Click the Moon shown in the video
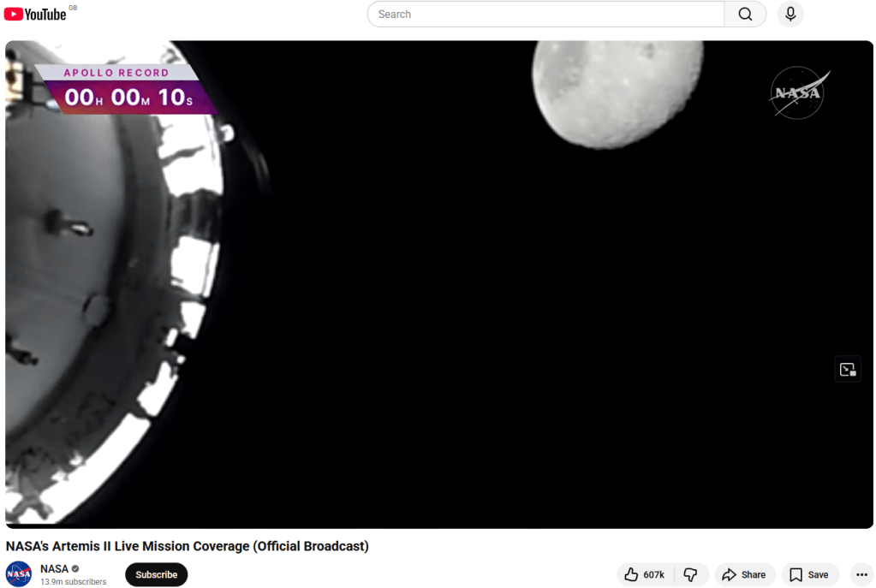The image size is (876, 588). [x=617, y=81]
